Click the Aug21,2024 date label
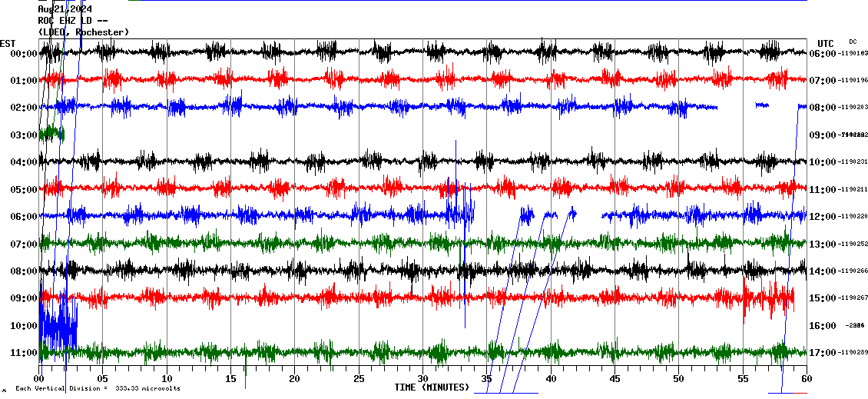Viewport: 868px width, 399px height. click(x=65, y=8)
